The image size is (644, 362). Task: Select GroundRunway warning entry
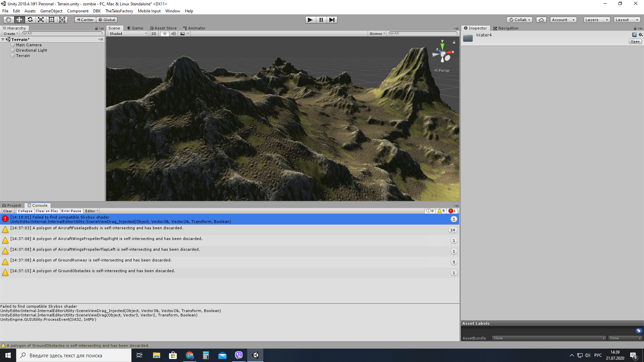pyautogui.click(x=230, y=262)
